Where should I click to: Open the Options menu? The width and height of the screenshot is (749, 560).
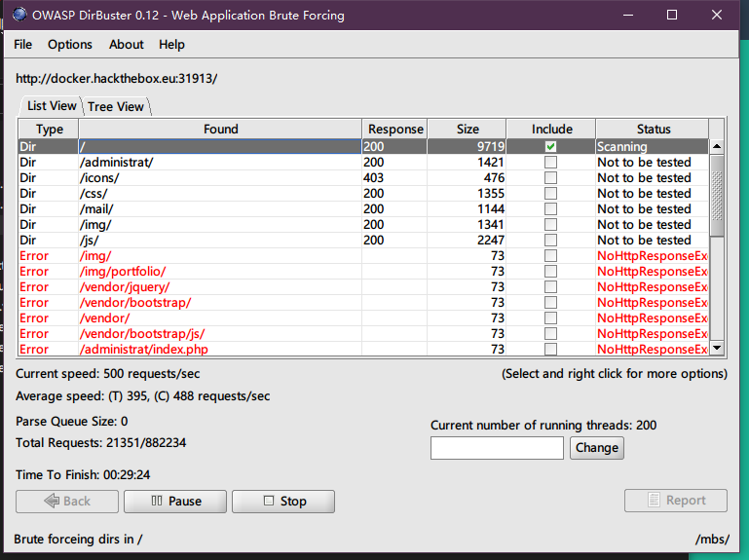70,45
